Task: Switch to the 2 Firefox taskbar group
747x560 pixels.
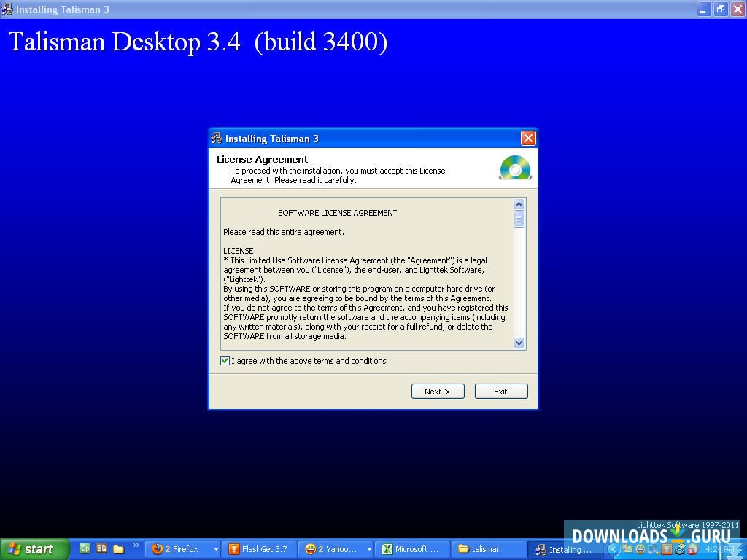Action: coord(183,549)
